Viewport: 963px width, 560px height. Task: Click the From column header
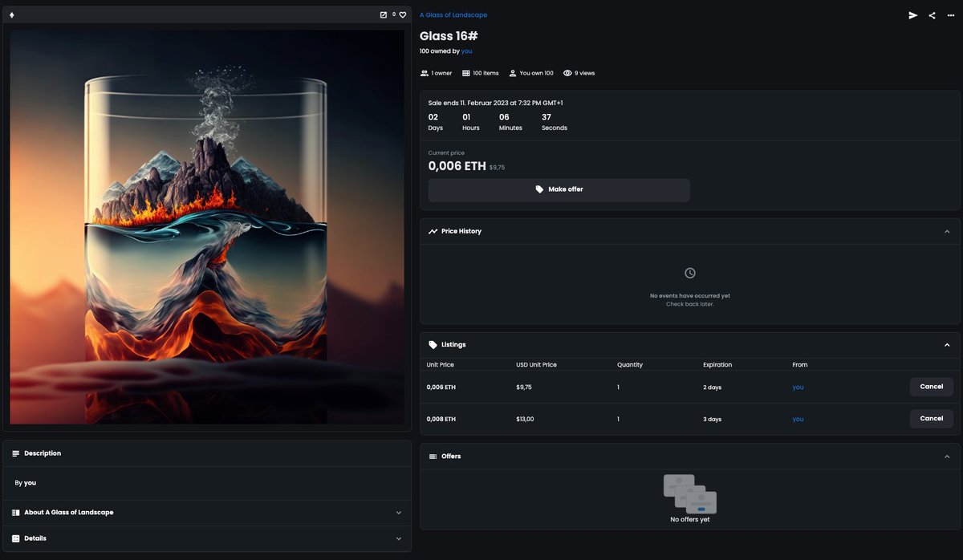[x=800, y=365]
